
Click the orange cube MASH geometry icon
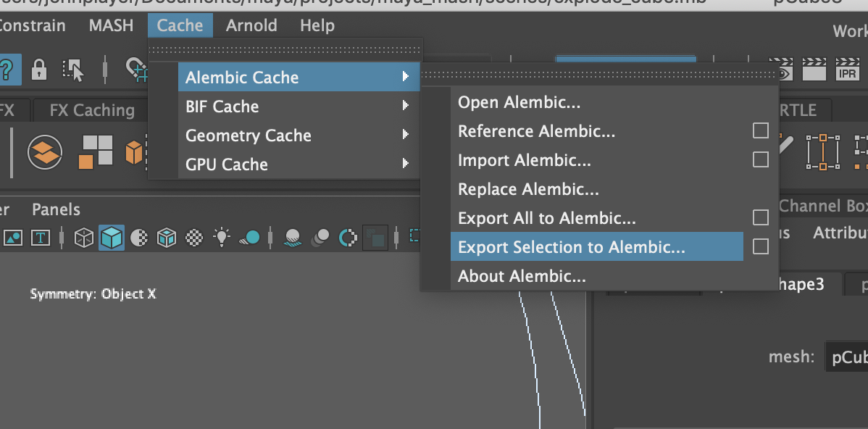click(135, 151)
